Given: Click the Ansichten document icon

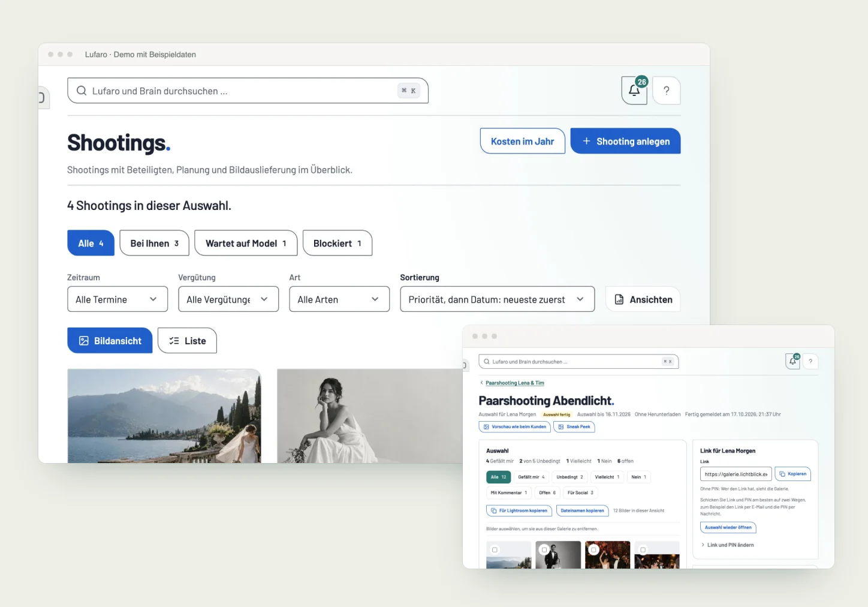Looking at the screenshot, I should (x=619, y=299).
